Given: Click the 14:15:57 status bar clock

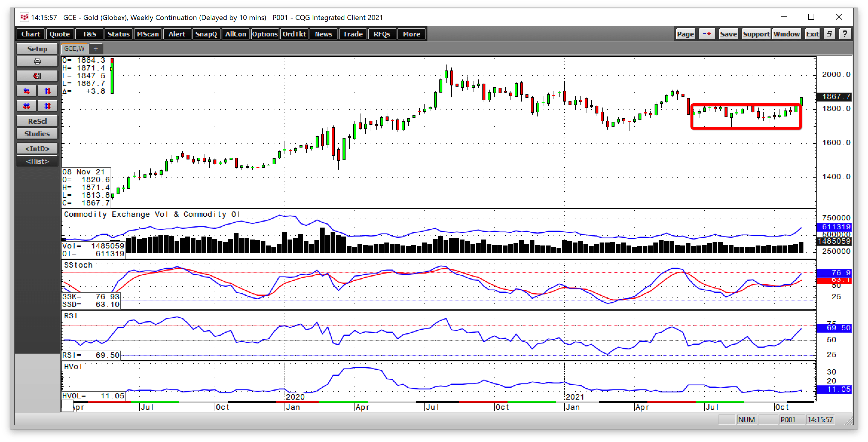Looking at the screenshot, I should pos(820,420).
